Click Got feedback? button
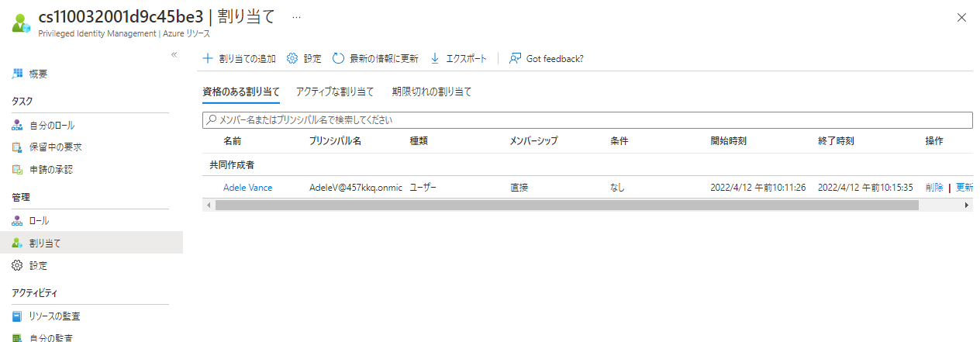The image size is (980, 342). pos(547,58)
